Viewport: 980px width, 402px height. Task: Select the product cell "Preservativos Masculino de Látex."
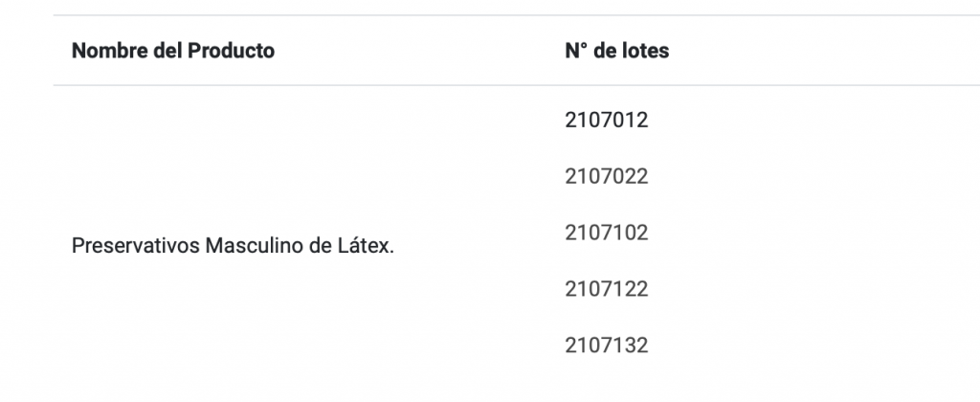click(x=234, y=246)
